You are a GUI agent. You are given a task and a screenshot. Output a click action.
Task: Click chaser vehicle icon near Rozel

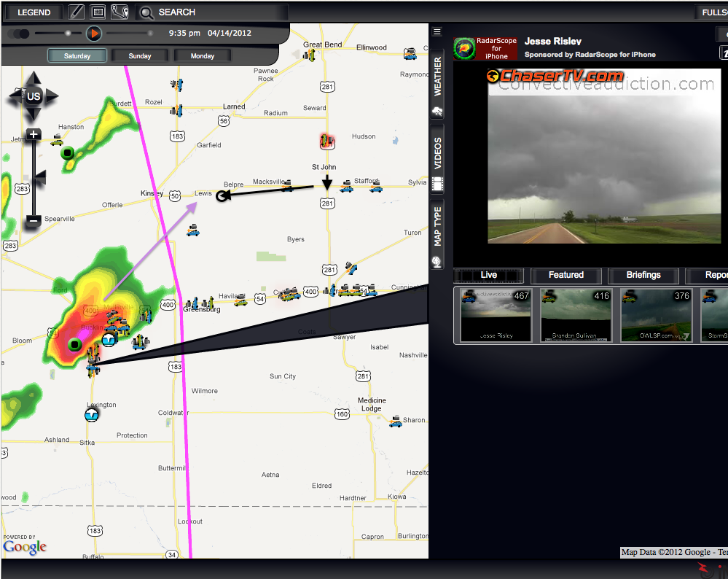coord(176,111)
